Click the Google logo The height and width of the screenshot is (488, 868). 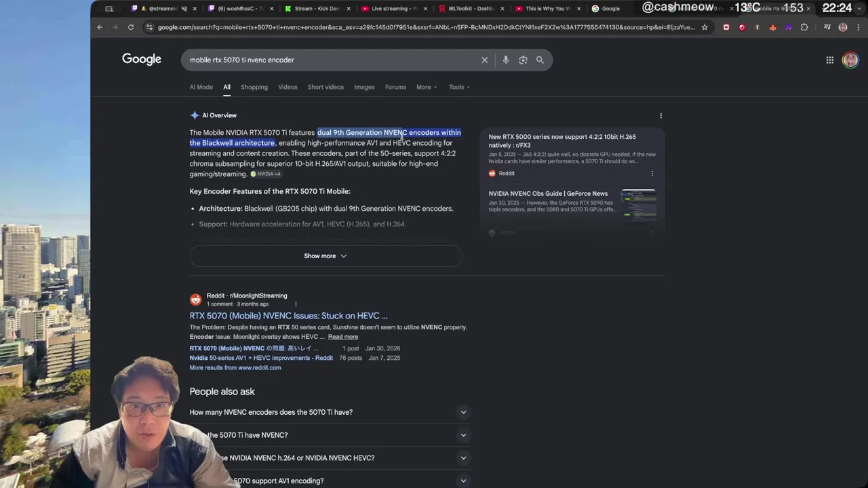click(142, 60)
